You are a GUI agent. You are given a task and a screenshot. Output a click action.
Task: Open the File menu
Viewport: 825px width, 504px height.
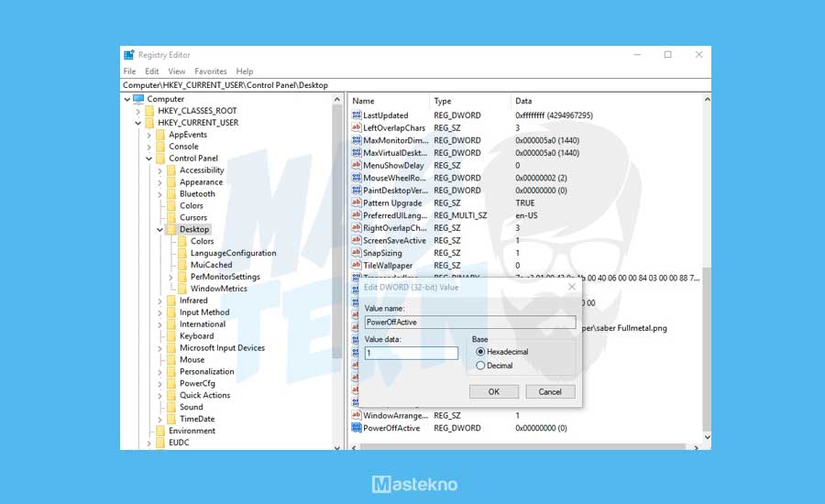coord(129,71)
